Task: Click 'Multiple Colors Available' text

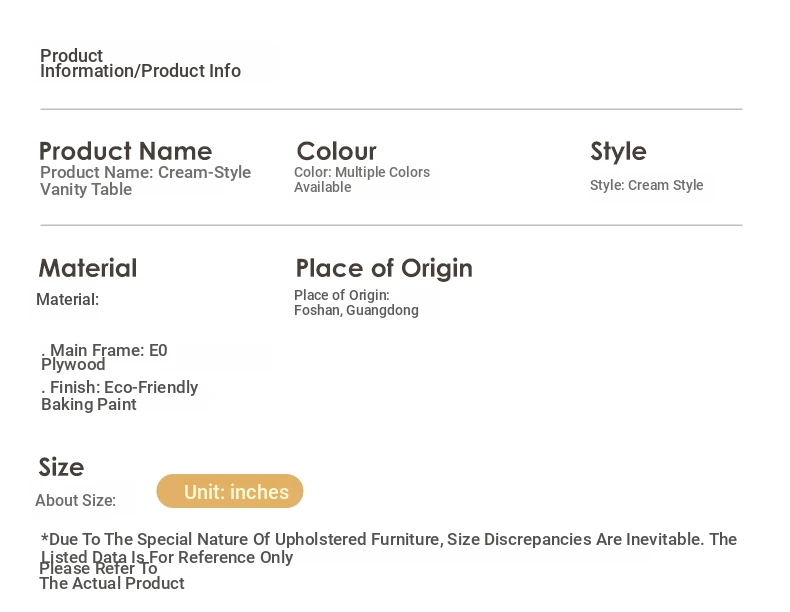Action: pos(362,179)
